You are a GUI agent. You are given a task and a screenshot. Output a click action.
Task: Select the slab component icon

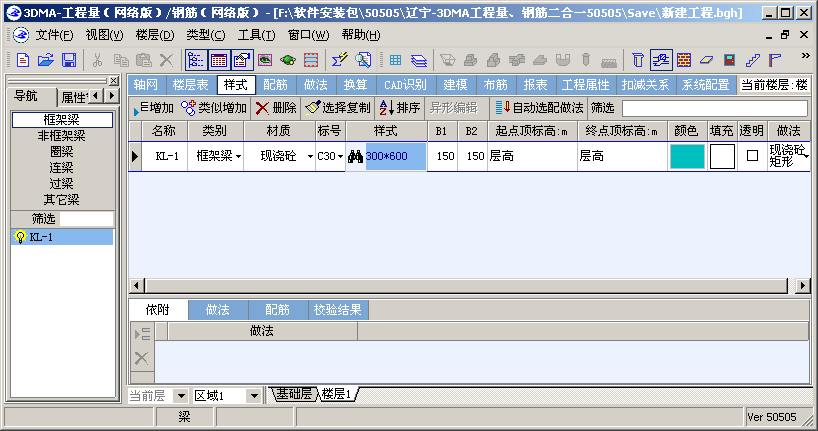point(706,60)
